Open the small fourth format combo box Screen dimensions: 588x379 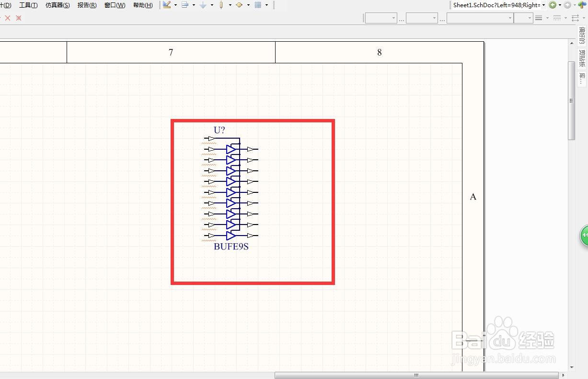click(x=523, y=18)
